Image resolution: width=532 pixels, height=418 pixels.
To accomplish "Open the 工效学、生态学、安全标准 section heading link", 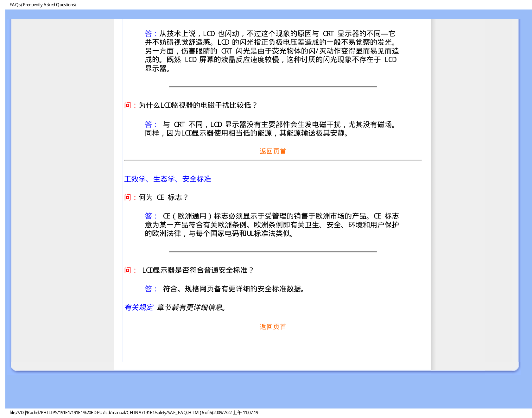I will [168, 179].
